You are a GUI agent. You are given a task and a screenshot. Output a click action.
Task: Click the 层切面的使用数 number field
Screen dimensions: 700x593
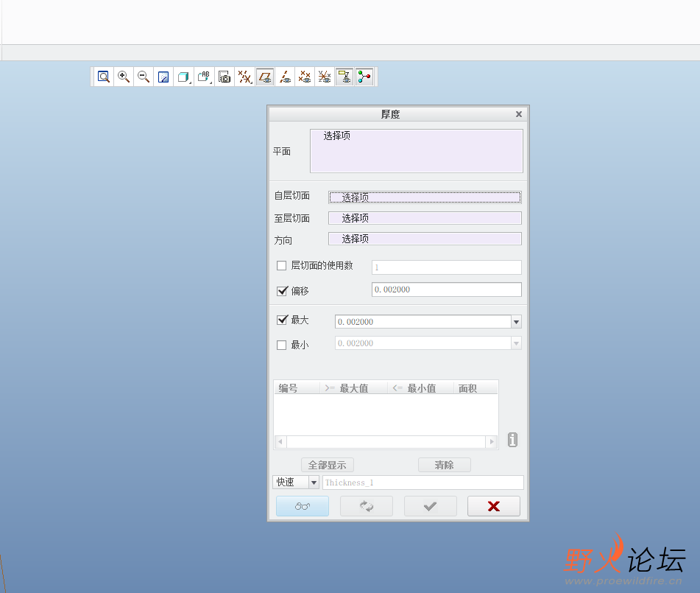tap(447, 267)
